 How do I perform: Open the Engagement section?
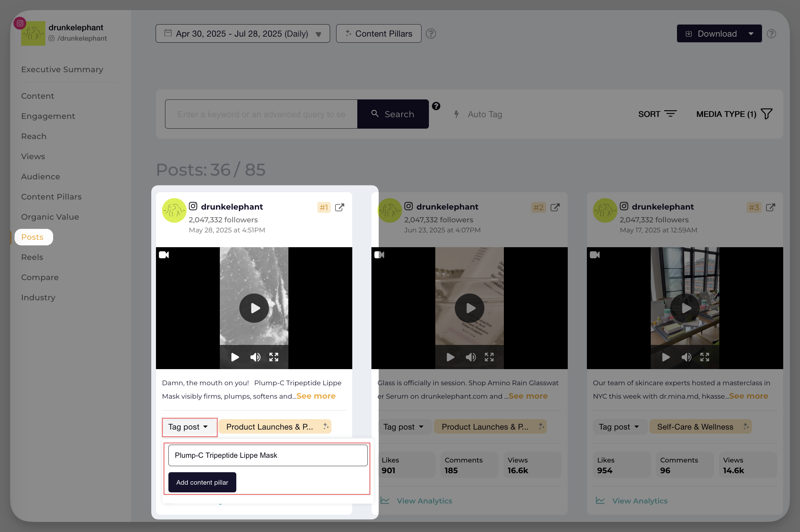[x=48, y=116]
